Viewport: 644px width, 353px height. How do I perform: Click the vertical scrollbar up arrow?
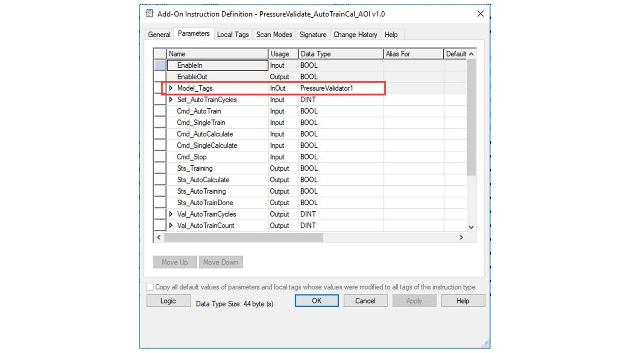[471, 54]
